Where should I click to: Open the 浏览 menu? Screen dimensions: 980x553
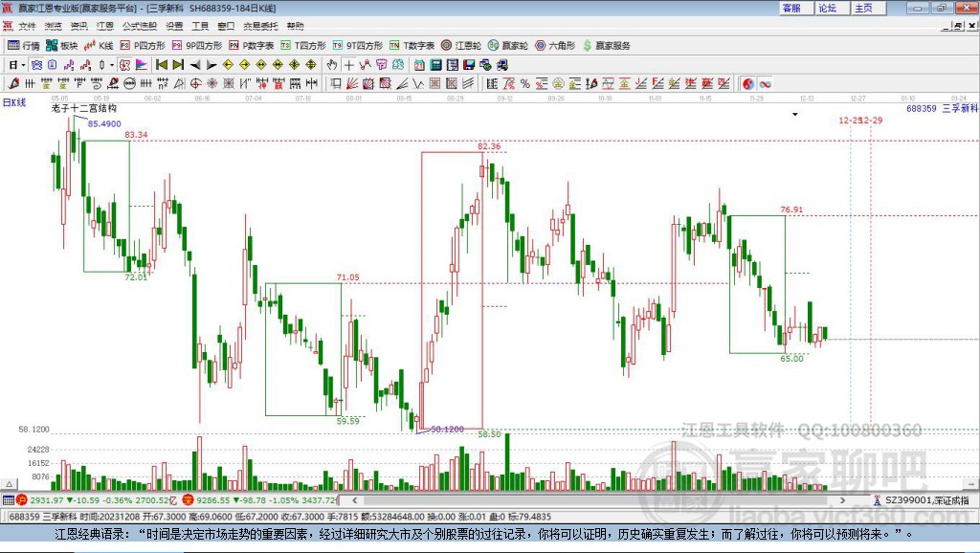click(x=54, y=26)
